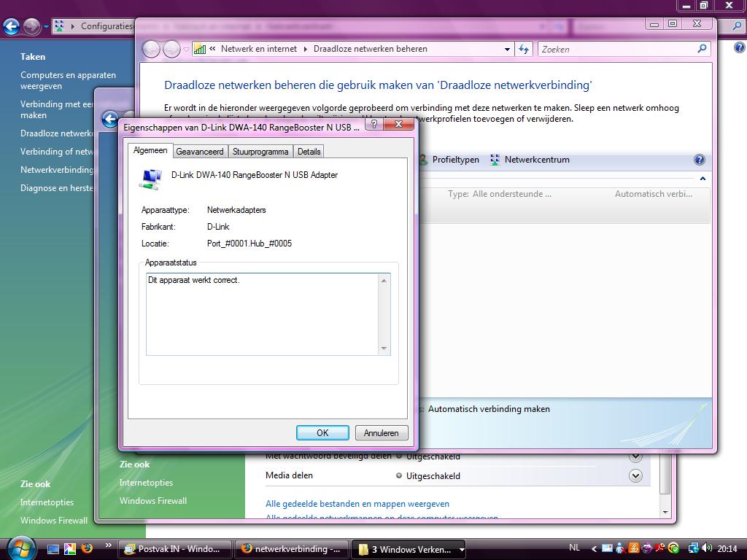The image size is (747, 560).
Task: Click 'Diagnose en herstel' in the left sidebar
Action: point(57,188)
